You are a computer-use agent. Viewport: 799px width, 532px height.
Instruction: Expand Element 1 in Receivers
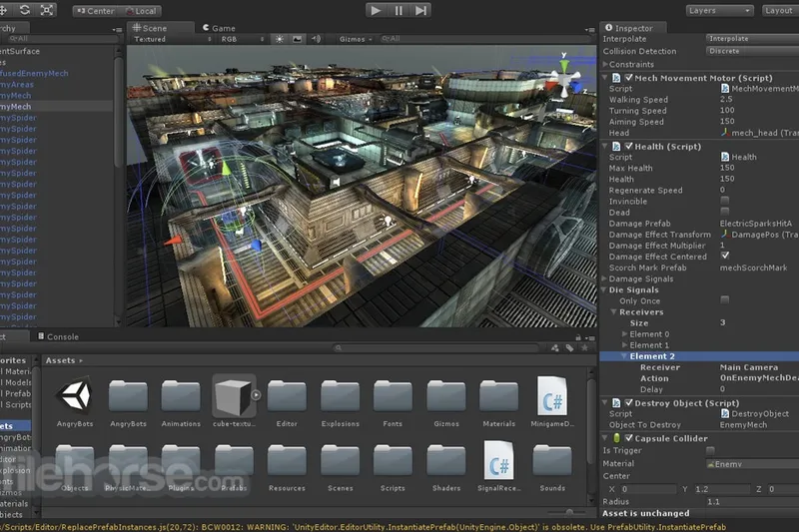tap(625, 345)
